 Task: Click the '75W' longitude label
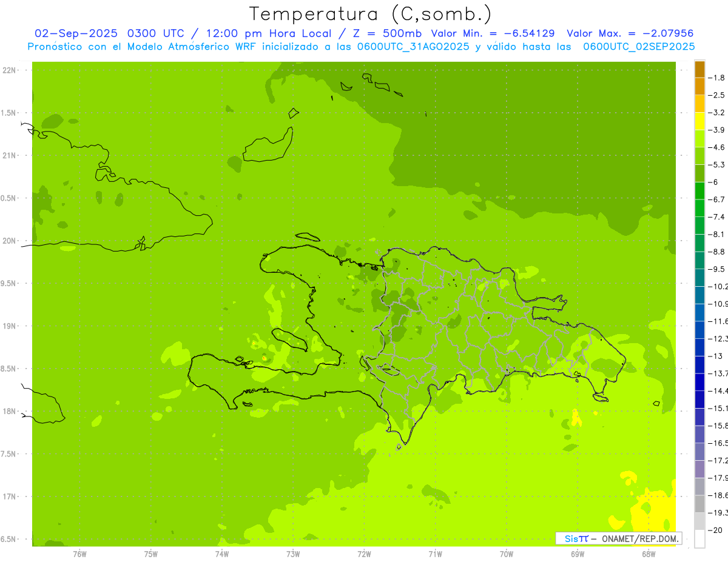(151, 554)
